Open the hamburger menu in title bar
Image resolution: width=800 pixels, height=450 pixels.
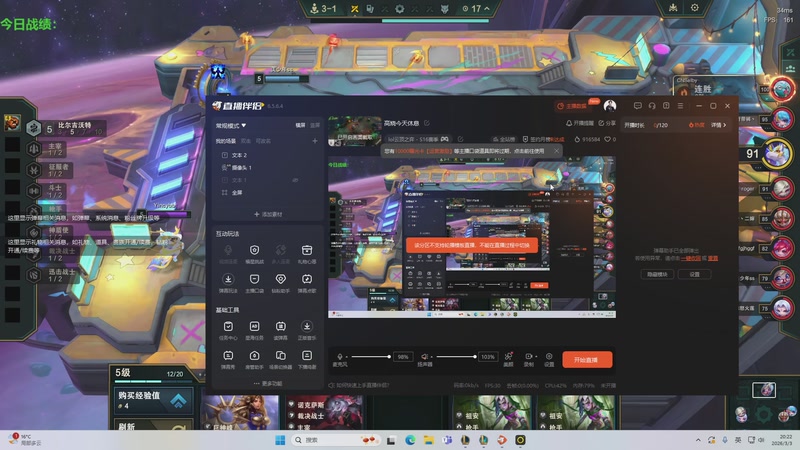[680, 106]
